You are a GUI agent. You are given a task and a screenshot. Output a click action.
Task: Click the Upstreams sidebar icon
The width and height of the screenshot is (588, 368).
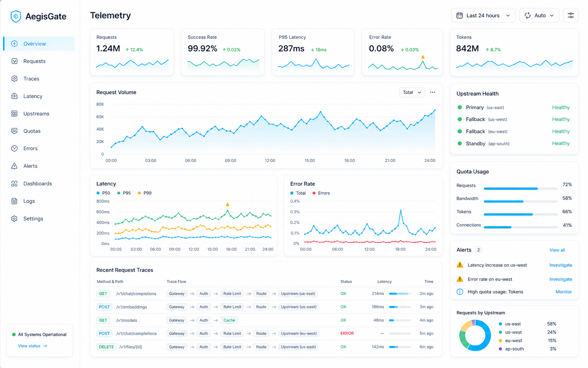[x=14, y=114]
